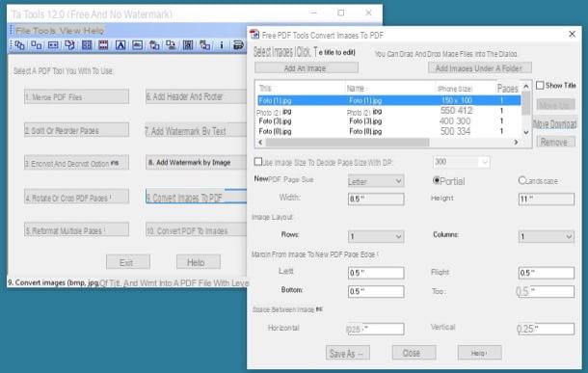This screenshot has width=588, height=373.
Task: Click the Merge PDF toolbar icon (first icon)
Action: pos(19,45)
